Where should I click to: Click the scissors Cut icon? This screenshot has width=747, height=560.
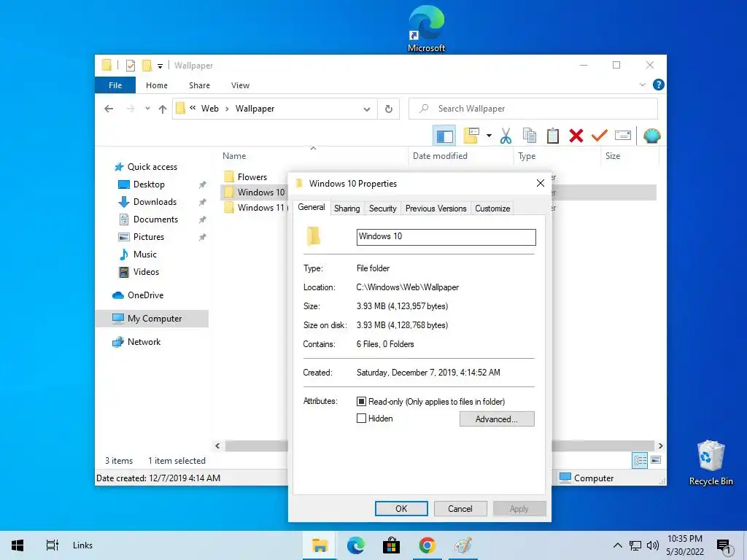click(x=506, y=136)
